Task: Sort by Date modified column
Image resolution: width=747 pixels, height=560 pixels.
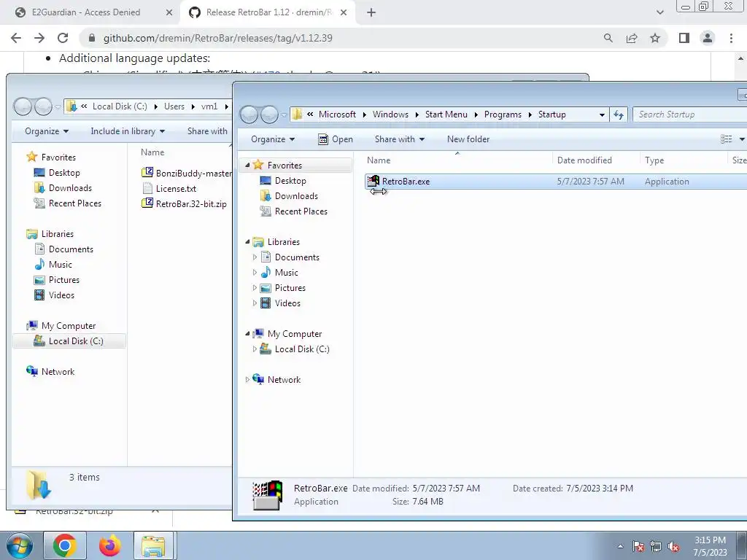Action: (x=584, y=160)
